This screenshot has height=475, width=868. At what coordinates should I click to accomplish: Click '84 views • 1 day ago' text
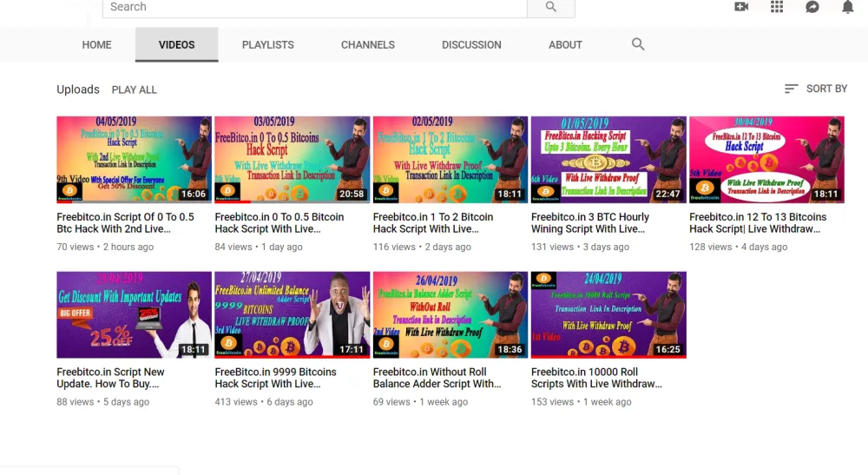click(259, 247)
